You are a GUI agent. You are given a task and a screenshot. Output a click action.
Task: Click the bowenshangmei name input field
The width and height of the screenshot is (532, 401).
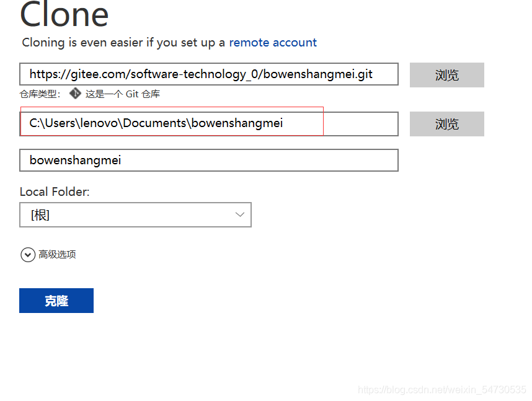pyautogui.click(x=209, y=160)
